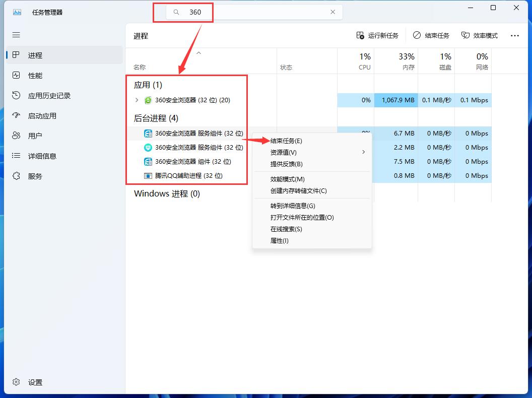532x398 pixels.
Task: Select the 360安全浏览器 (32 位) (20) app row
Action: (308, 100)
